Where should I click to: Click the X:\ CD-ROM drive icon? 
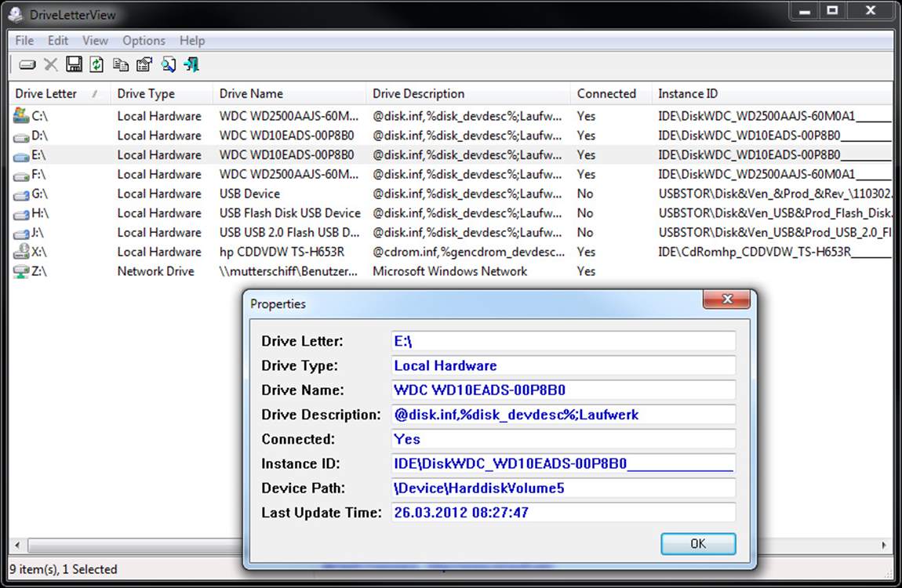click(x=21, y=251)
